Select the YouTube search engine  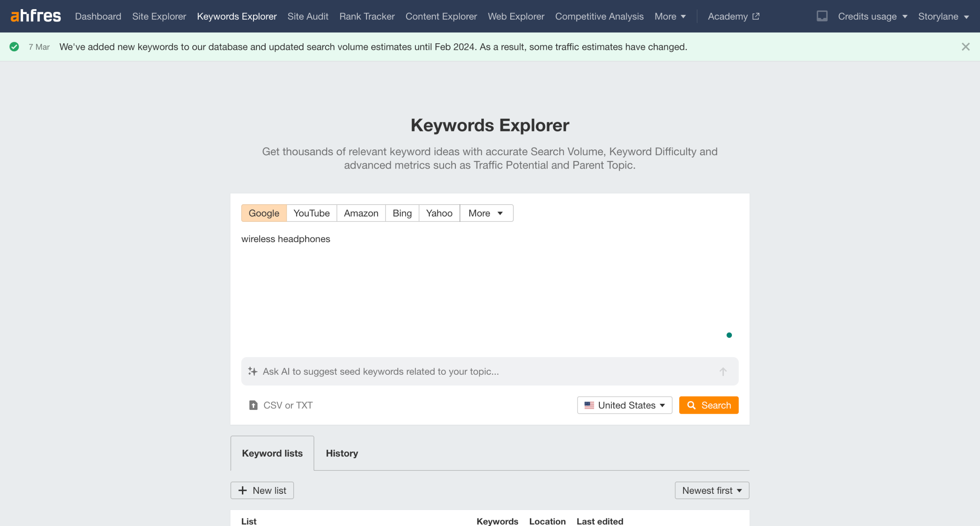tap(311, 213)
